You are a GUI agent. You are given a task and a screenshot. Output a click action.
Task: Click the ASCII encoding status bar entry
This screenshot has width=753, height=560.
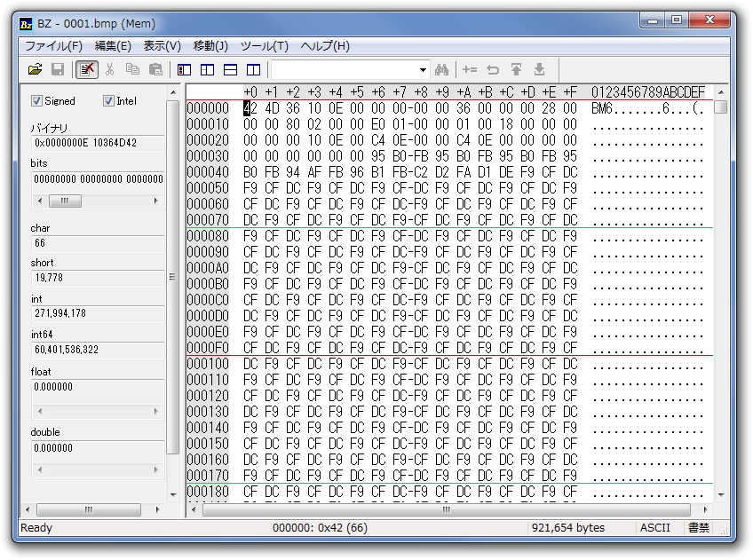(x=655, y=528)
